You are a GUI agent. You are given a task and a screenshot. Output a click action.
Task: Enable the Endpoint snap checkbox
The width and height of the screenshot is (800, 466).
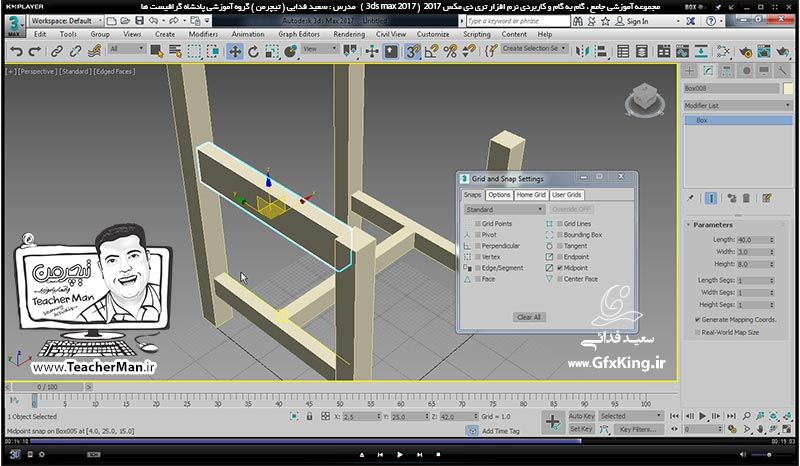(x=560, y=257)
